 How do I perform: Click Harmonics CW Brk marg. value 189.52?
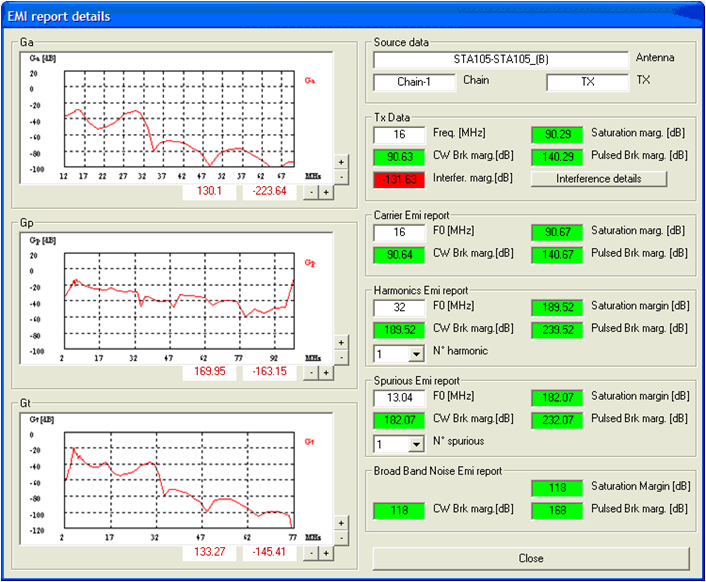click(399, 330)
